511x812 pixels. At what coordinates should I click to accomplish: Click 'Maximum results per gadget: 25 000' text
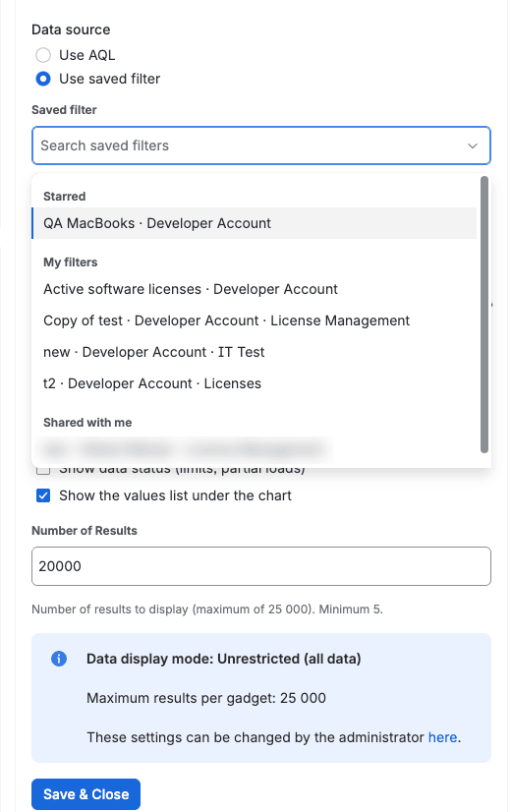pos(206,698)
